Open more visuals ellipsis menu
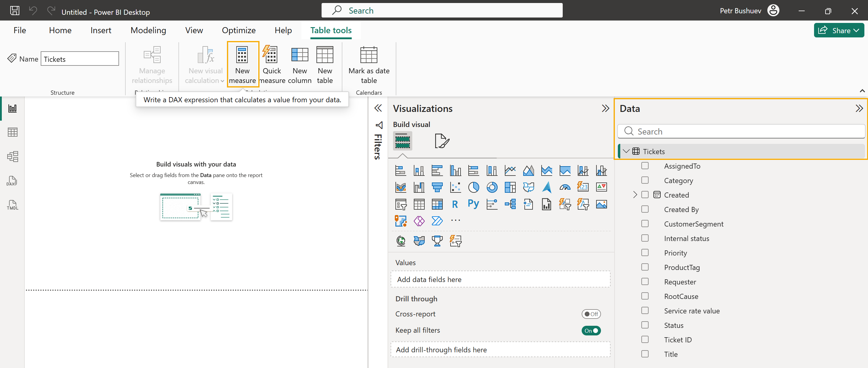Screen dimensions: 868x368 click(455, 220)
